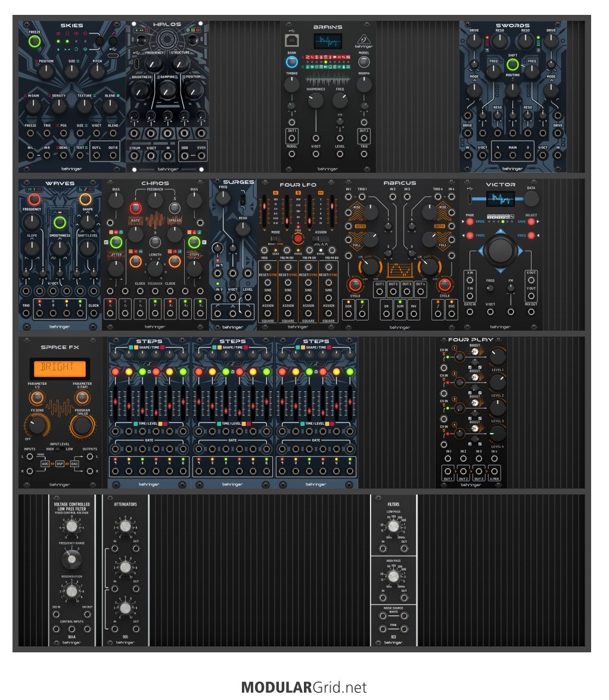
Task: Click the INV output jack on Abacus
Action: (x=414, y=314)
